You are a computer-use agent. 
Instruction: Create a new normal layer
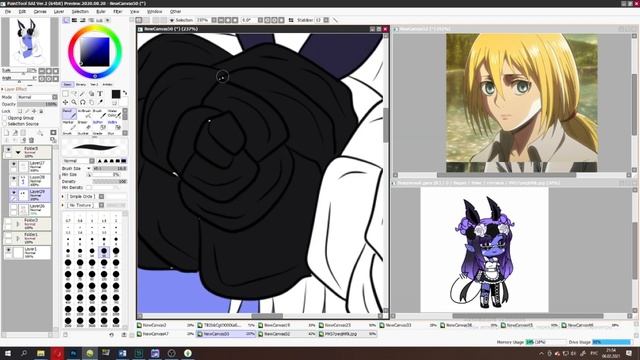[7, 133]
